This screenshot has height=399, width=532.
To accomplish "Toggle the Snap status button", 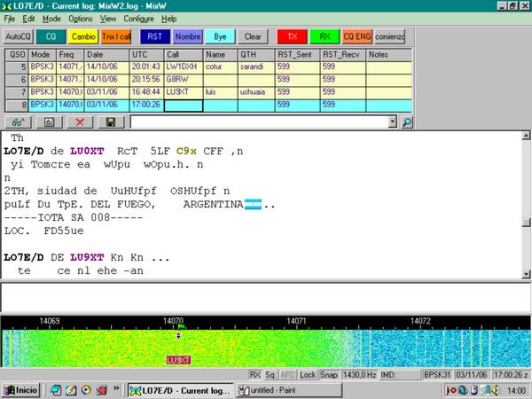I will tap(329, 375).
